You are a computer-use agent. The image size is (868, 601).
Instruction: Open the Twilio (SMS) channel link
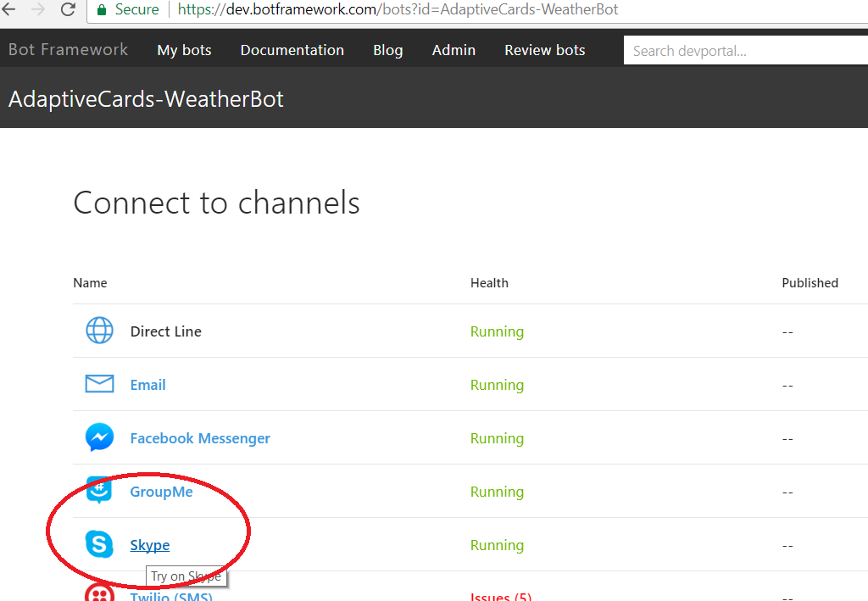171,596
